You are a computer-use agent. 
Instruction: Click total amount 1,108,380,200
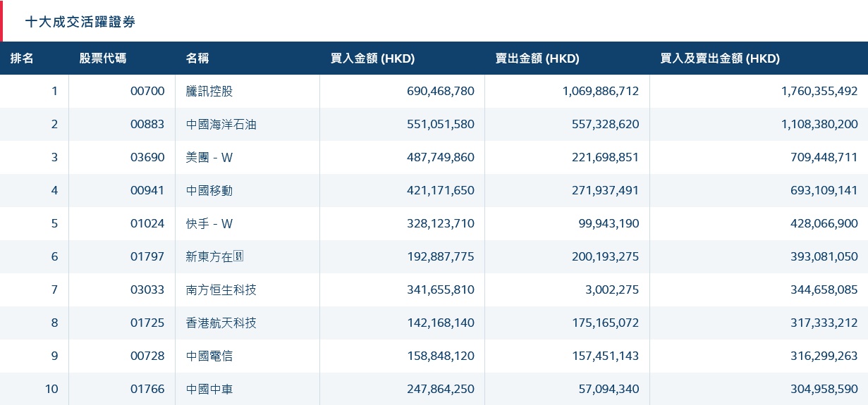click(x=819, y=124)
